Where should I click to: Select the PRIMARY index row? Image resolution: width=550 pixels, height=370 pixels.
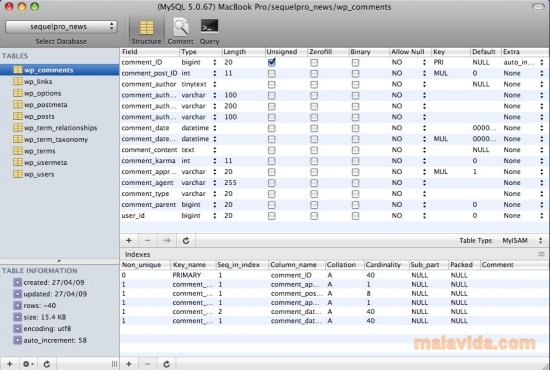(x=335, y=275)
